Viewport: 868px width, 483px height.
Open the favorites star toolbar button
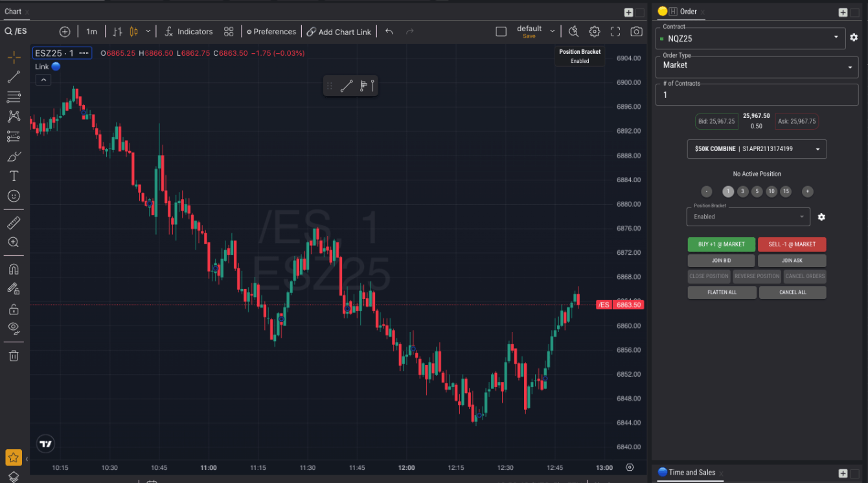[14, 458]
